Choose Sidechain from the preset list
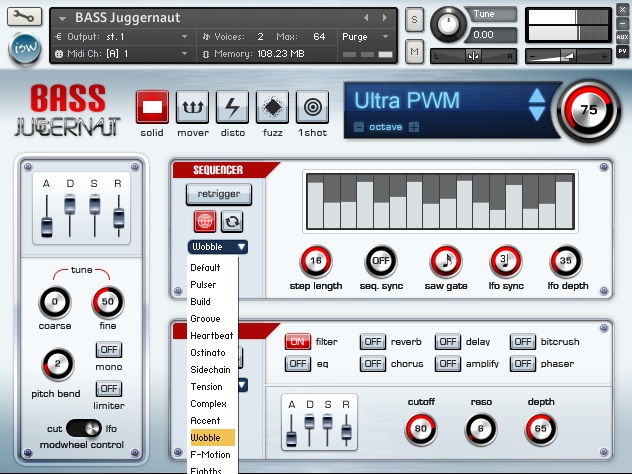 tap(211, 370)
